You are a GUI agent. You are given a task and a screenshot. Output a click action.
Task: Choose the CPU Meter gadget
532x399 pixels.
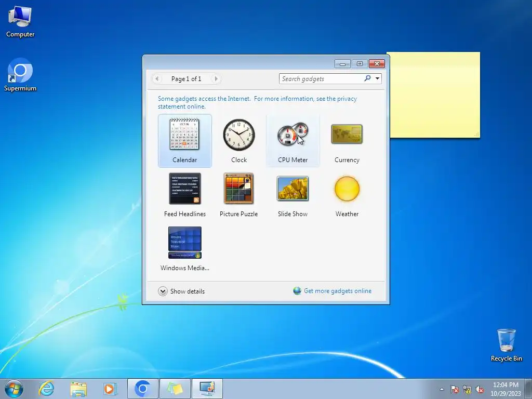point(293,141)
